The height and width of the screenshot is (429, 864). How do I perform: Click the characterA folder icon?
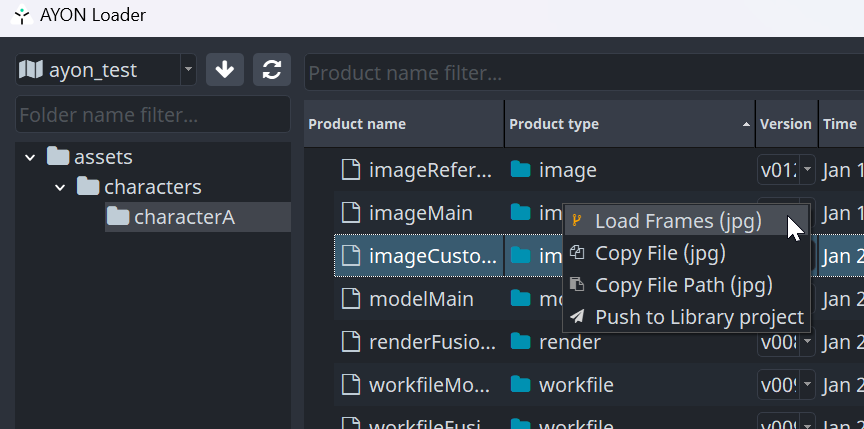[x=119, y=217]
